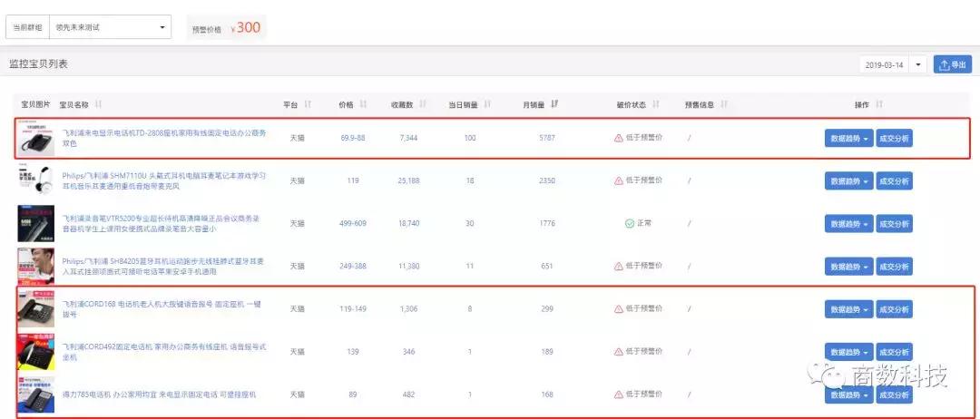The height and width of the screenshot is (419, 980).
Task: Sort by 价格 column sort icon
Action: 364,104
